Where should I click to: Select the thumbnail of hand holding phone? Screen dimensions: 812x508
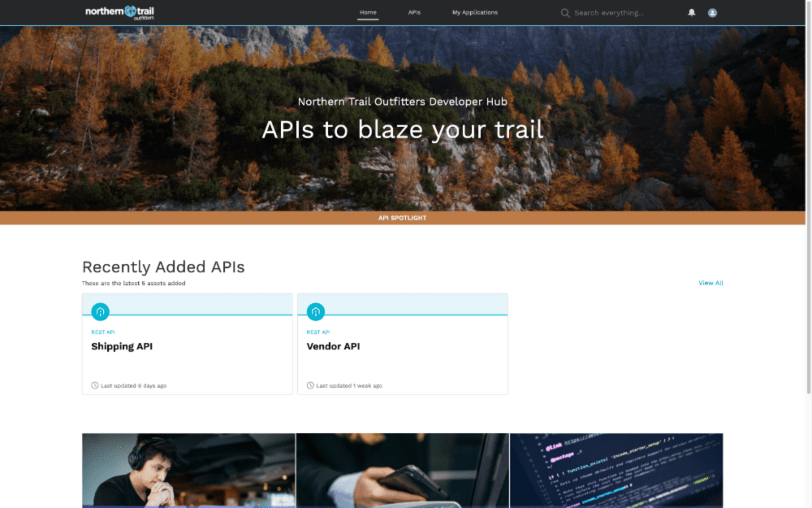click(402, 470)
